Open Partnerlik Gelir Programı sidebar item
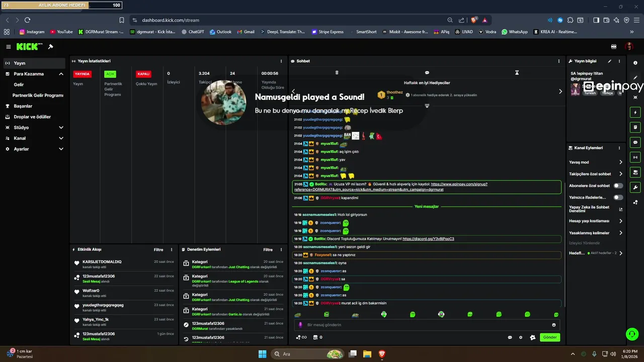This screenshot has width=644, height=362. (x=38, y=95)
